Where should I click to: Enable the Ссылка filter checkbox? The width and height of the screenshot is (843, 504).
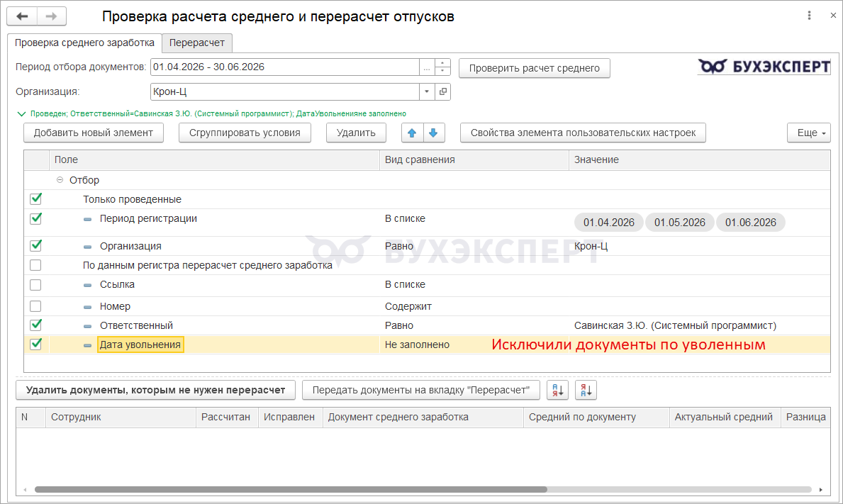pos(35,285)
